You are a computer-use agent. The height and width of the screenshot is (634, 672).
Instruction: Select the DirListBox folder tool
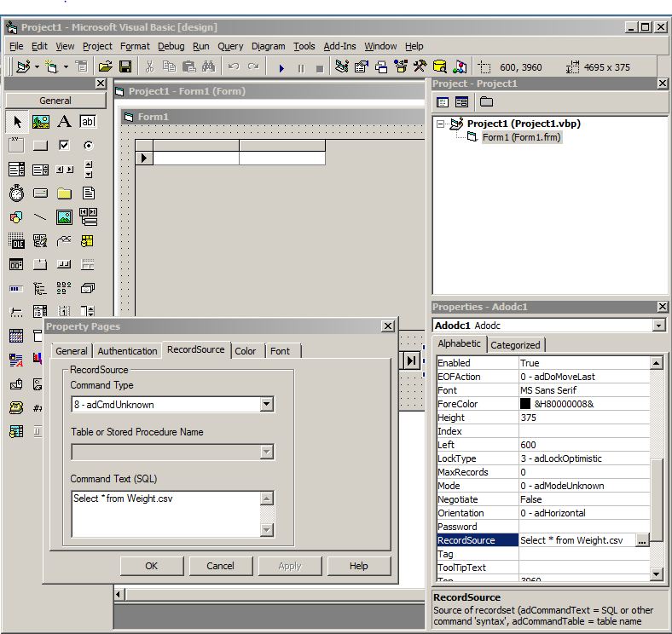tap(64, 193)
